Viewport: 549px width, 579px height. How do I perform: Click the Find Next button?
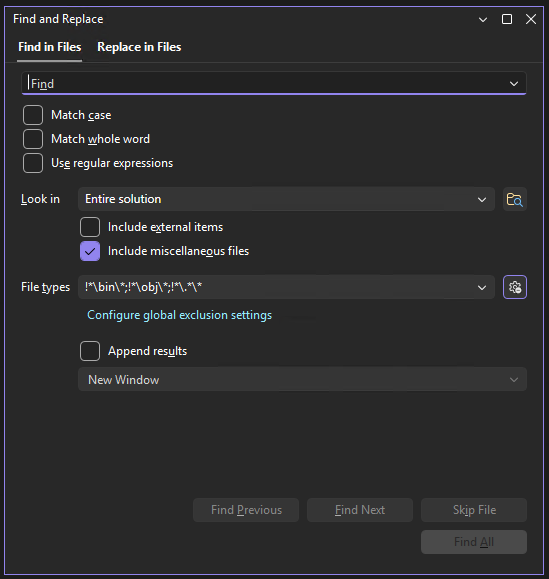tap(360, 510)
